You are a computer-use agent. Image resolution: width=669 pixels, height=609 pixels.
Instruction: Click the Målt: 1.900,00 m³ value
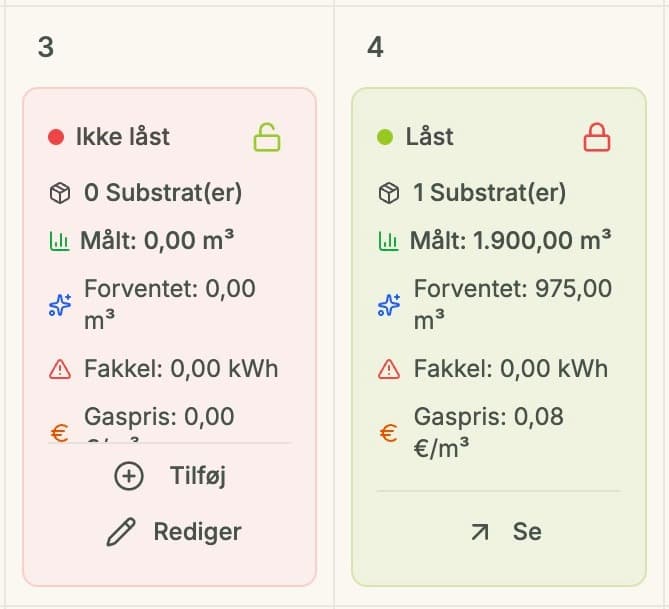(x=510, y=240)
